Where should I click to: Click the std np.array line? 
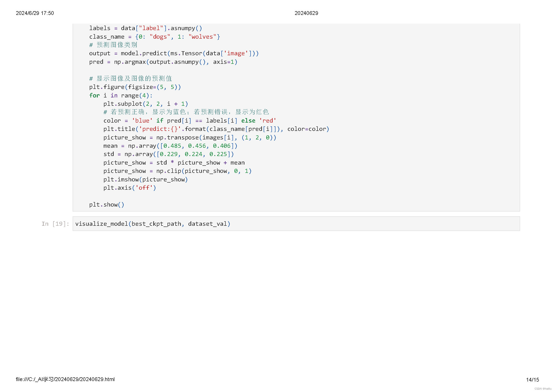(x=168, y=154)
